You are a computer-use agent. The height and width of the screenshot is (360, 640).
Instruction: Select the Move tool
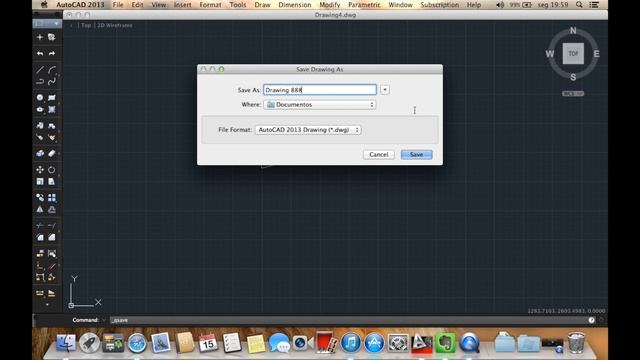coord(40,169)
